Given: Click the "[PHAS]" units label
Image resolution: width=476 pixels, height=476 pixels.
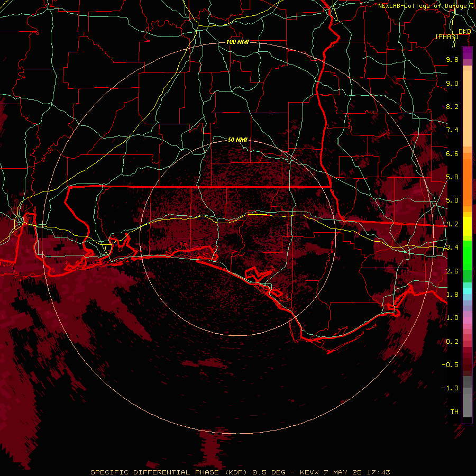Looking at the screenshot, I should click(447, 36).
